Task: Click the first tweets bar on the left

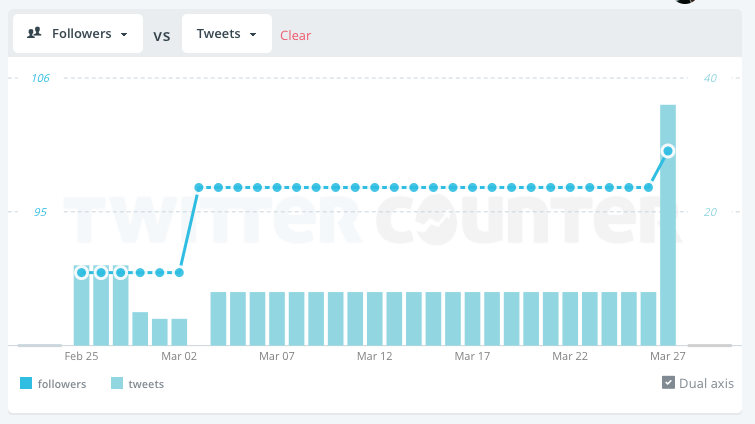Action: 82,305
